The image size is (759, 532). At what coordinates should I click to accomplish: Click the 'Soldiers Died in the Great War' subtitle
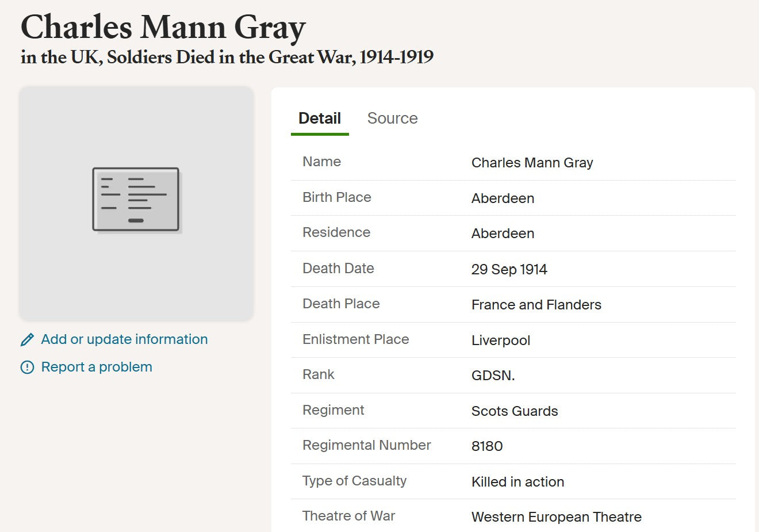pos(227,57)
